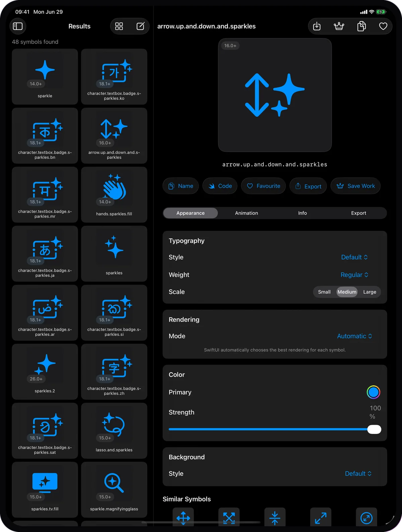Select character.textbox.badge.sparkles.zh symbol
402x532 pixels.
[x=114, y=372]
